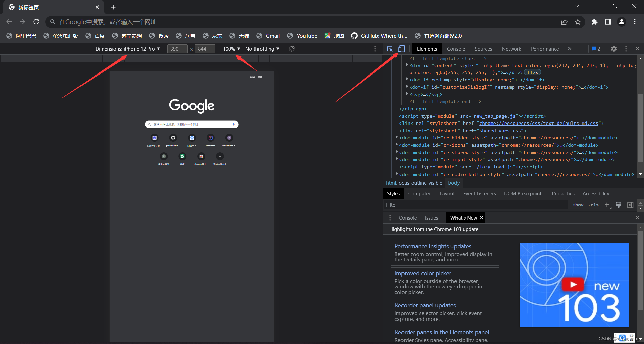Close the bottom drawer

637,218
